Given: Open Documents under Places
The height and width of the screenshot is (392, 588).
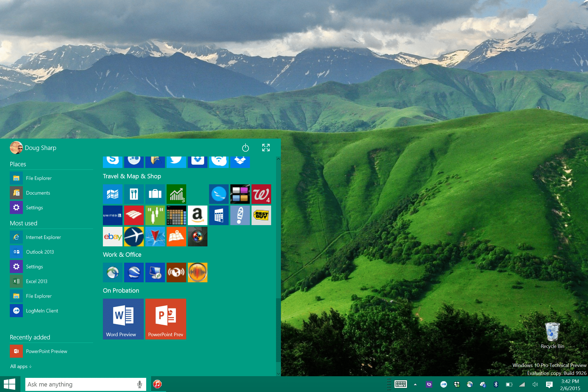Looking at the screenshot, I should point(51,193).
